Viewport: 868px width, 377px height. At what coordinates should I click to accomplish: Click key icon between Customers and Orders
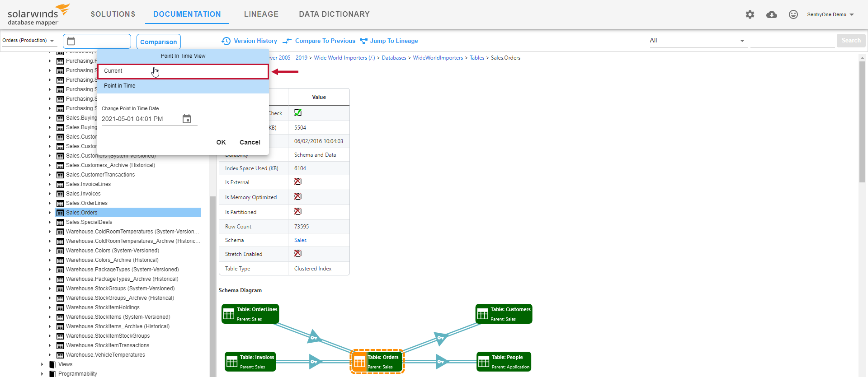click(x=441, y=337)
